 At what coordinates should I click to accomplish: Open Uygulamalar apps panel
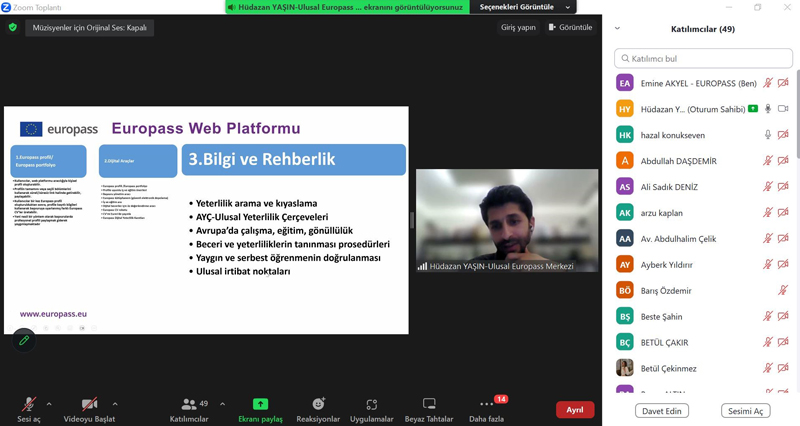371,410
